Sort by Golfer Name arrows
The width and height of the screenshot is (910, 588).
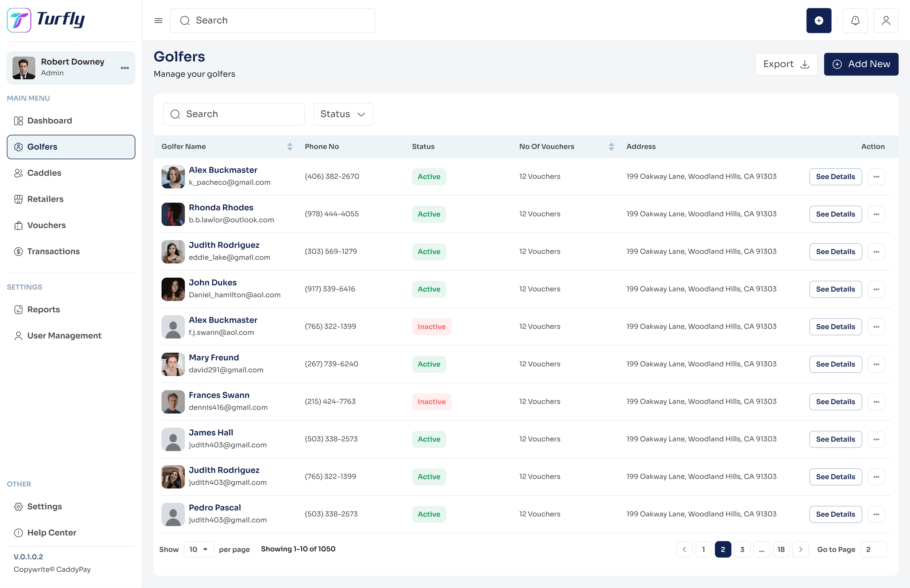pyautogui.click(x=289, y=147)
